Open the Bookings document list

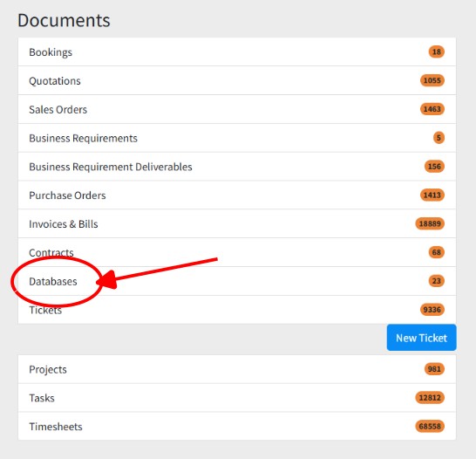click(x=237, y=52)
